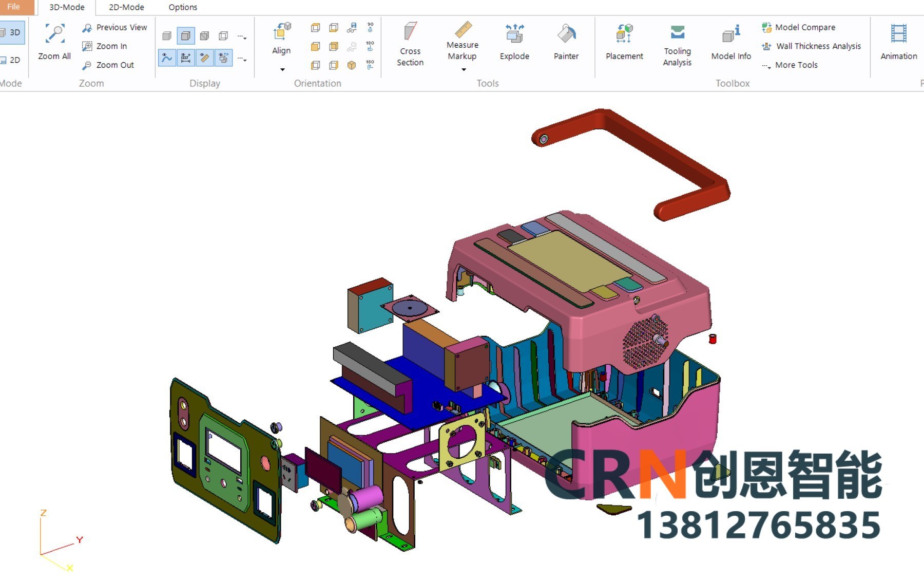Select the wireframe cube display mode

(x=223, y=36)
